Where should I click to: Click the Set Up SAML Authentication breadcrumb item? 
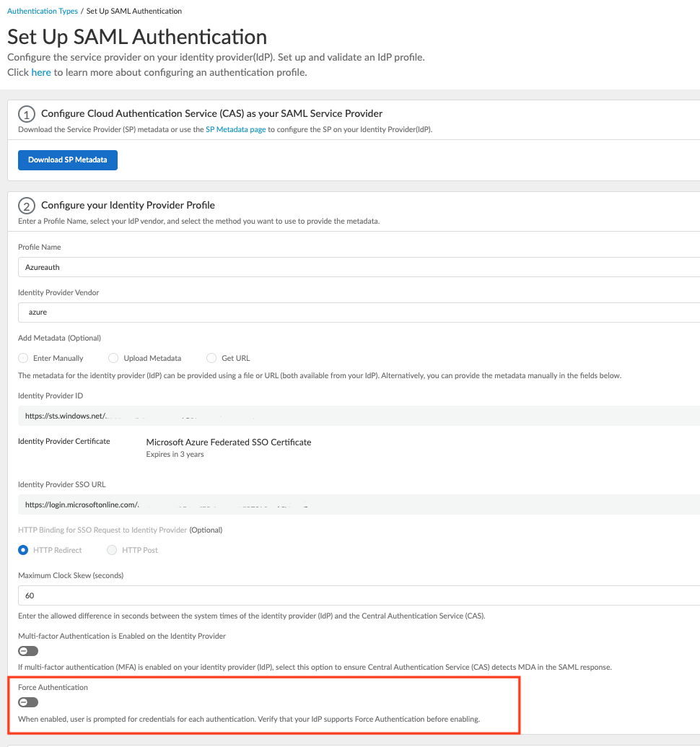134,12
